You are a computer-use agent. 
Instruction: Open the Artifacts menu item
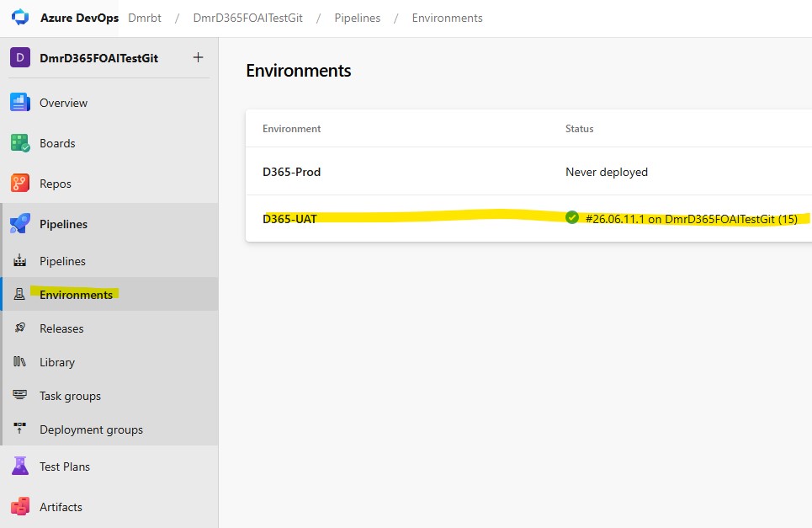coord(61,507)
